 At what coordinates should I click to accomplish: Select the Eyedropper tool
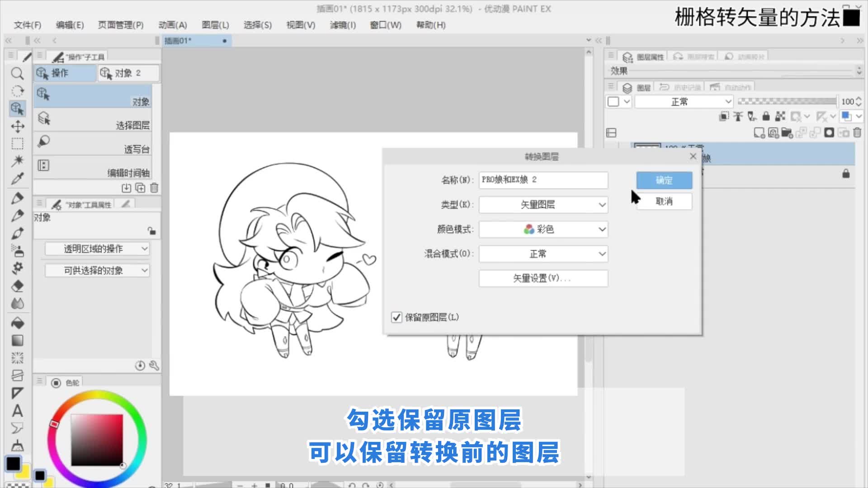click(x=17, y=178)
